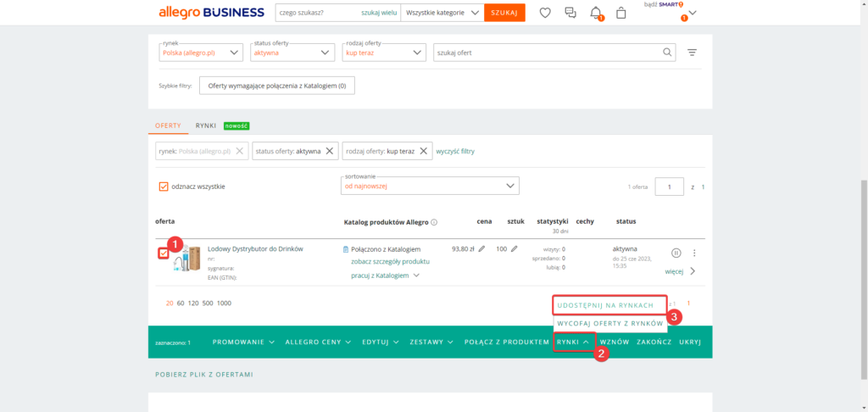Screen dimensions: 868x412
Task: Click the więcej arrow chevron
Action: (x=693, y=271)
